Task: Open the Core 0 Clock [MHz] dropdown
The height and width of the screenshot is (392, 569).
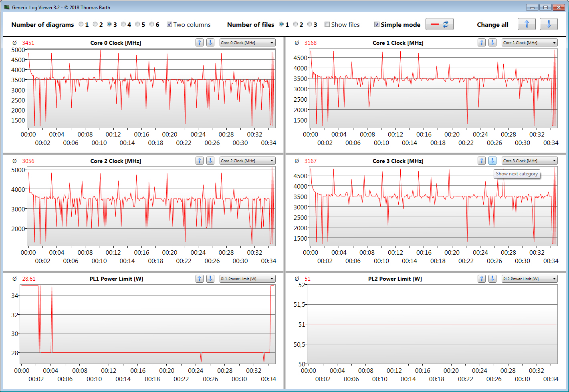Action: (x=247, y=43)
